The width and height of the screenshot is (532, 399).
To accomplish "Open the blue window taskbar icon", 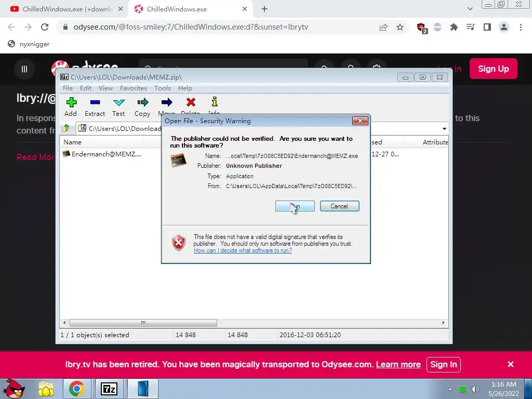I will click(x=143, y=389).
